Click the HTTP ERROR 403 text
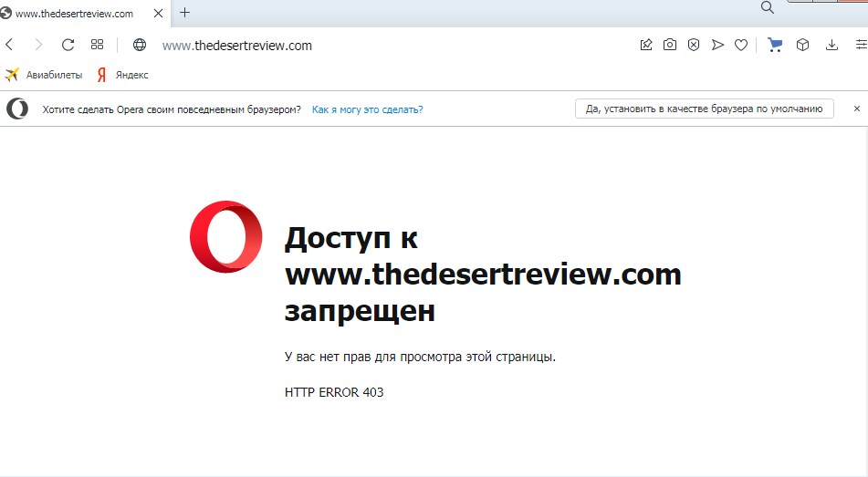868x477 pixels. click(334, 392)
